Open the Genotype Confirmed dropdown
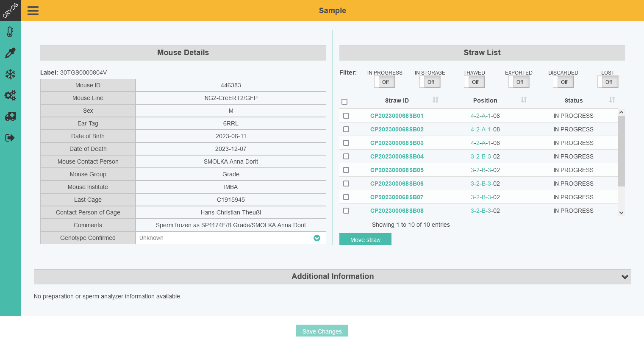The width and height of the screenshot is (644, 345). click(x=316, y=238)
